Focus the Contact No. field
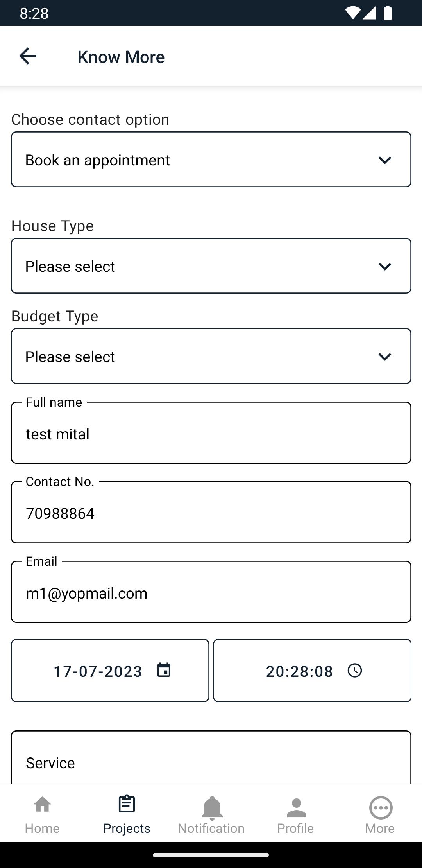Viewport: 422px width, 868px height. (211, 512)
